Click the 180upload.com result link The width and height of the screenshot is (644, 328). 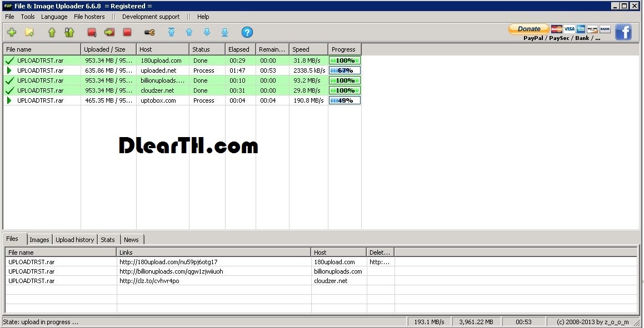168,262
